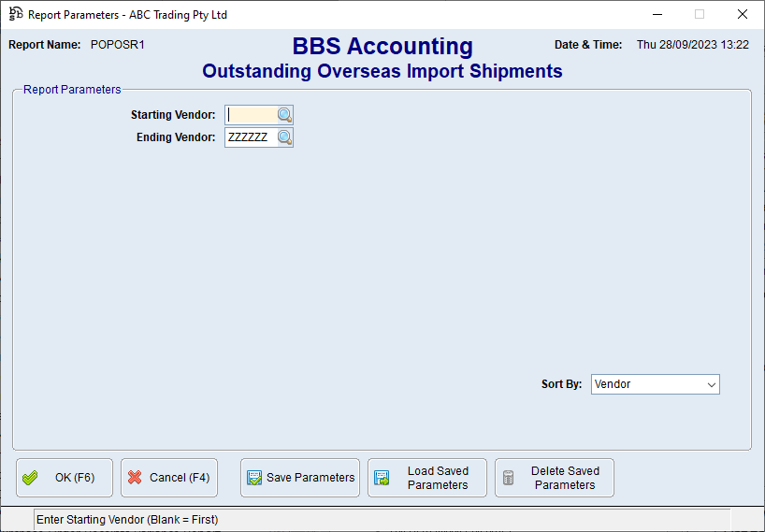765x532 pixels.
Task: Click the Starting Vendor input field
Action: [x=252, y=115]
